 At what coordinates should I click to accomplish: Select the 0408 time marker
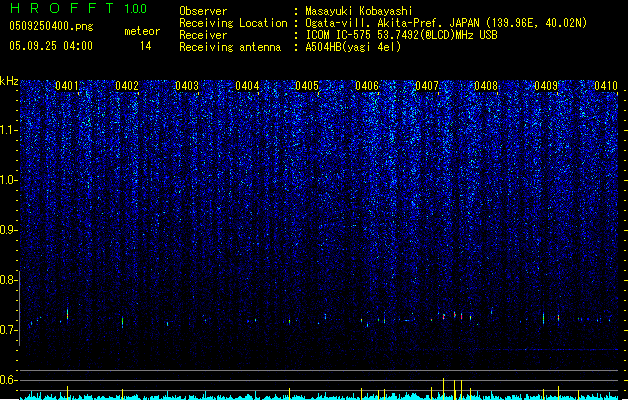coord(486,85)
